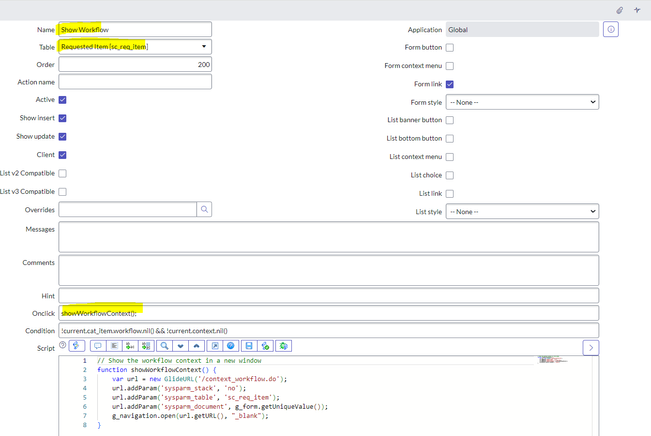
Task: Click the script minimap preview
Action: tap(552, 360)
